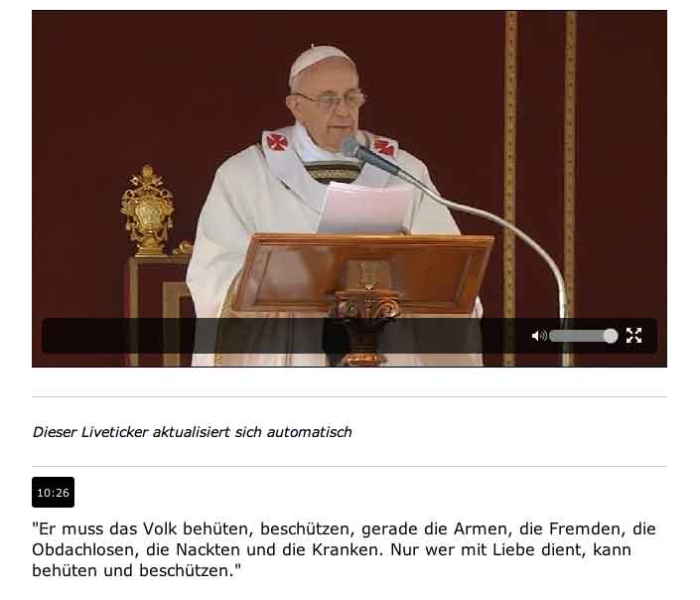Click the divider line above the 10:26 entry
Viewport: 700px width, 600px height.
pos(350,467)
